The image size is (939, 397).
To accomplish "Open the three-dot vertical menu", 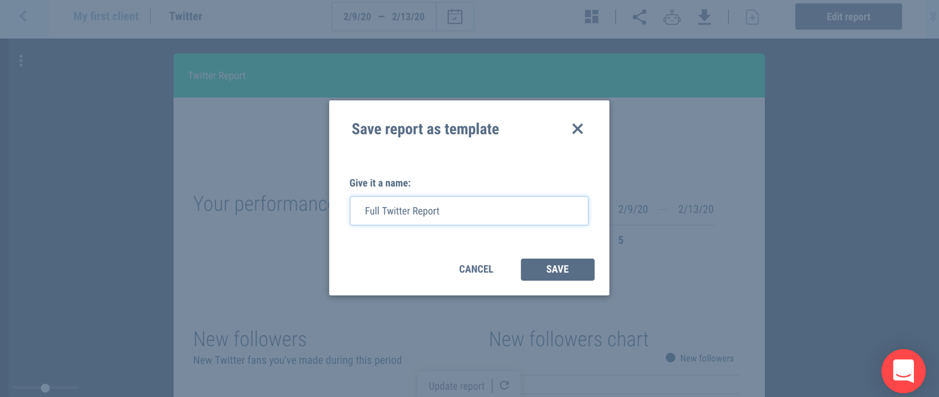I will coord(21,60).
